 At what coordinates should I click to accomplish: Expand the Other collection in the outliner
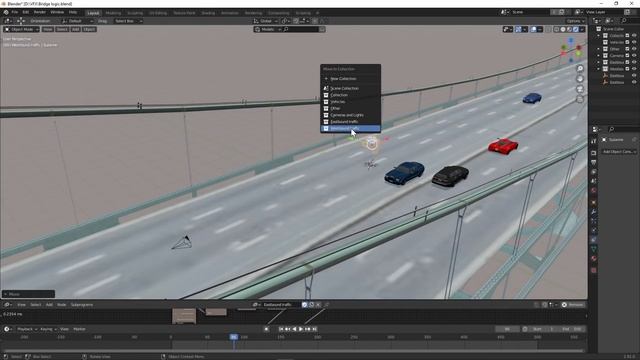pyautogui.click(x=599, y=49)
